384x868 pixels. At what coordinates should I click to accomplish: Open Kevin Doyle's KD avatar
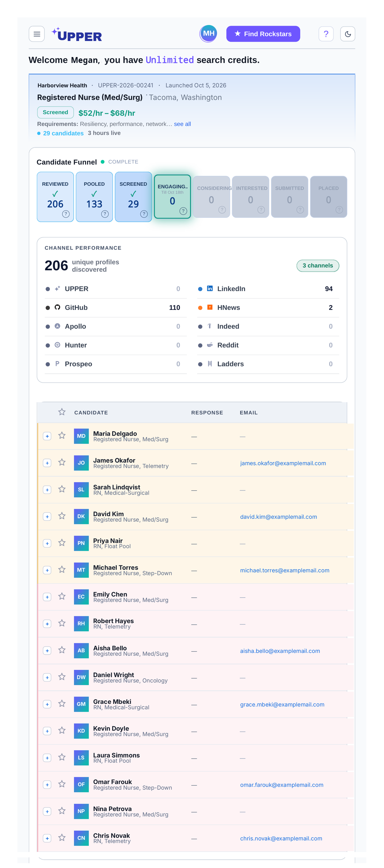pos(81,731)
